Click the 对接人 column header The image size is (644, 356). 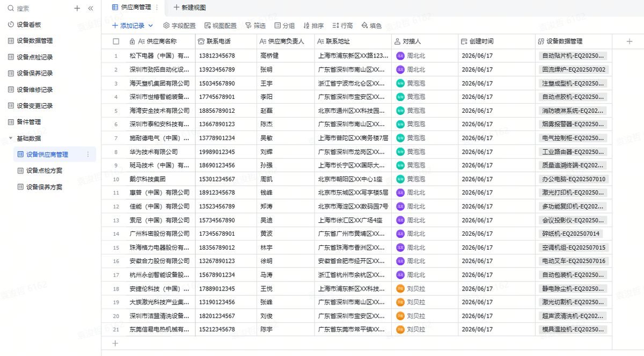coord(425,41)
